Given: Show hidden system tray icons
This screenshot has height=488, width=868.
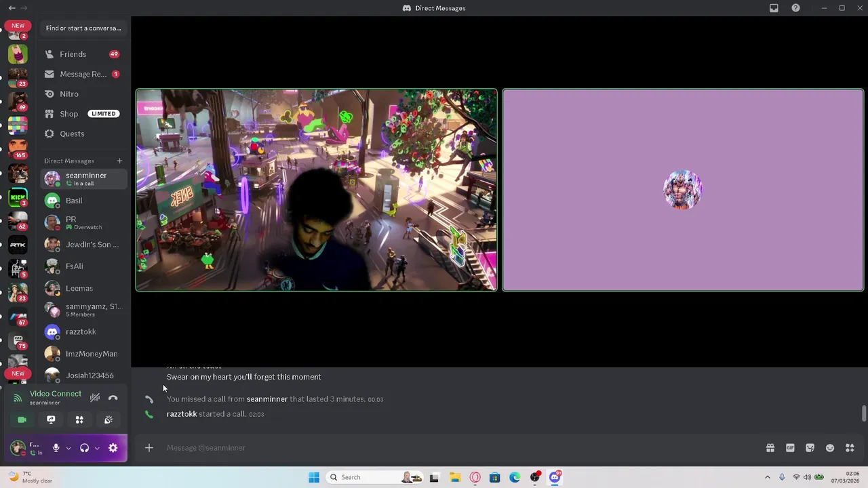Looking at the screenshot, I should point(767,477).
